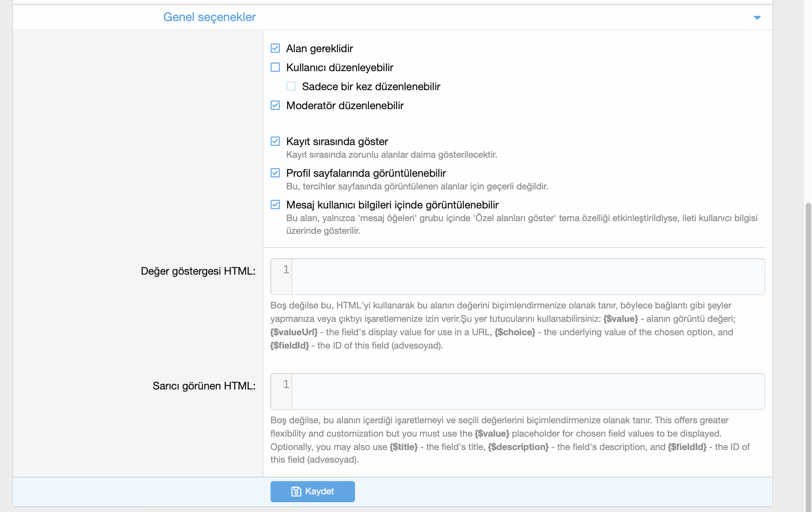Click the floppy disk icon on Kaydet
This screenshot has height=512, width=812.
tap(296, 491)
